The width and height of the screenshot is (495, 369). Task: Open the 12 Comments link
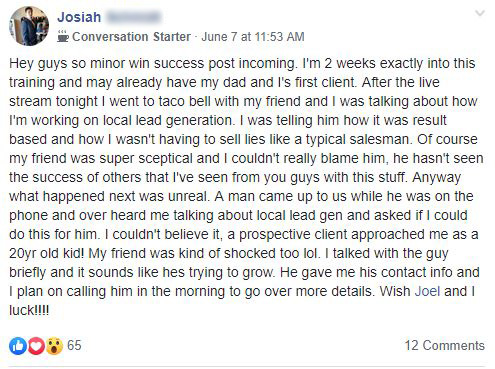[445, 345]
